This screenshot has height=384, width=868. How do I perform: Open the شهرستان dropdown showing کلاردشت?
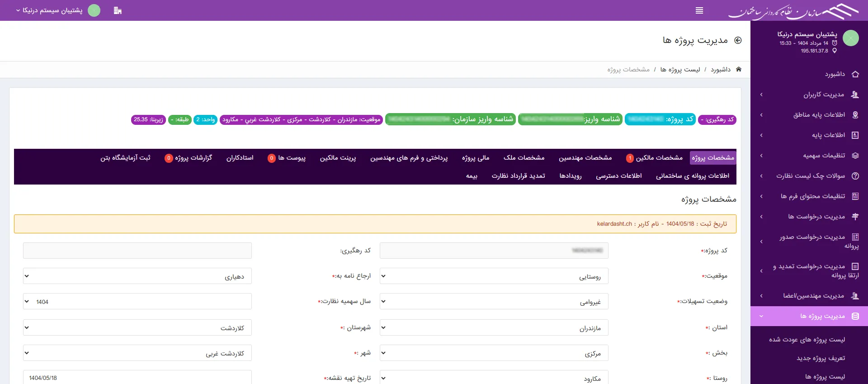pyautogui.click(x=137, y=327)
